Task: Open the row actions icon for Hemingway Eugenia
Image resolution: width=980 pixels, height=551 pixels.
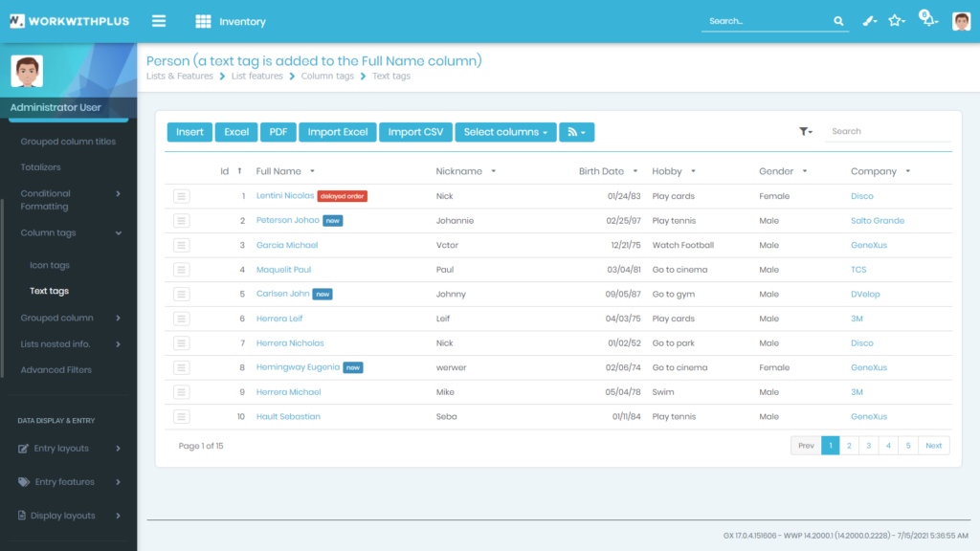Action: (x=181, y=367)
